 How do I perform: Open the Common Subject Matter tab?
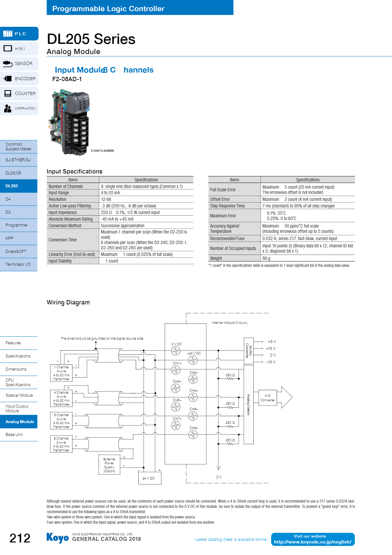pyautogui.click(x=19, y=147)
